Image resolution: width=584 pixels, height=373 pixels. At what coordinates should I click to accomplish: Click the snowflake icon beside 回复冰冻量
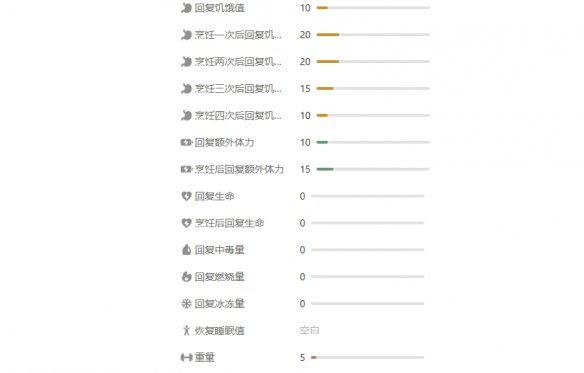186,304
